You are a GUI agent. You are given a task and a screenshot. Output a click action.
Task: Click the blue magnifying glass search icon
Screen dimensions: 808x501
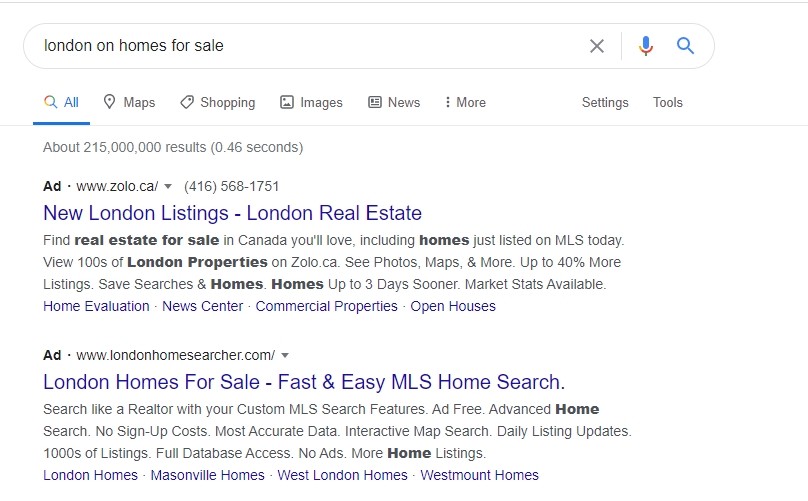[685, 46]
